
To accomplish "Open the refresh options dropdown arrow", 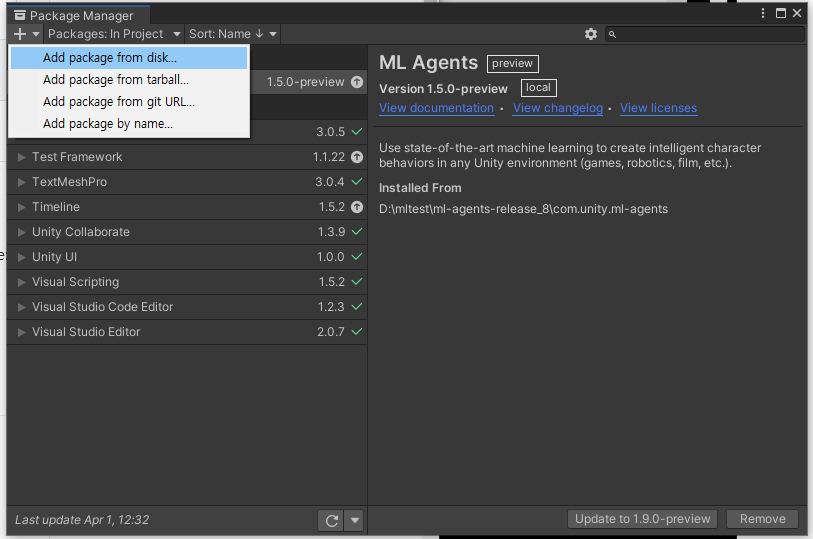I will 355,520.
